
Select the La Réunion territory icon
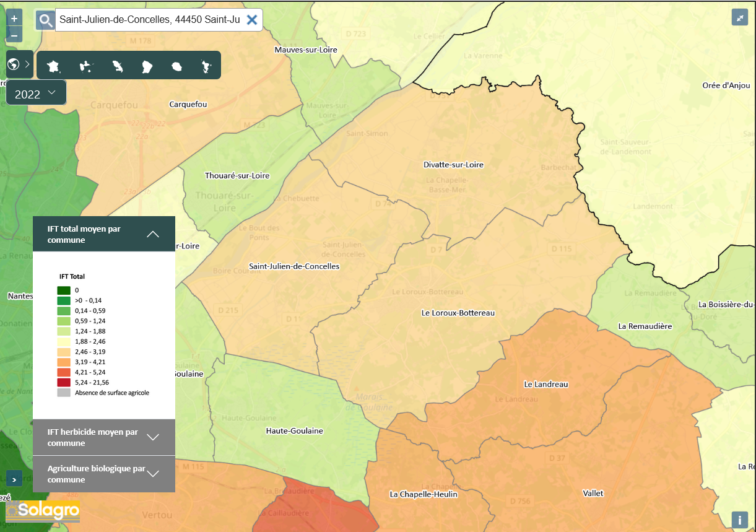click(177, 66)
